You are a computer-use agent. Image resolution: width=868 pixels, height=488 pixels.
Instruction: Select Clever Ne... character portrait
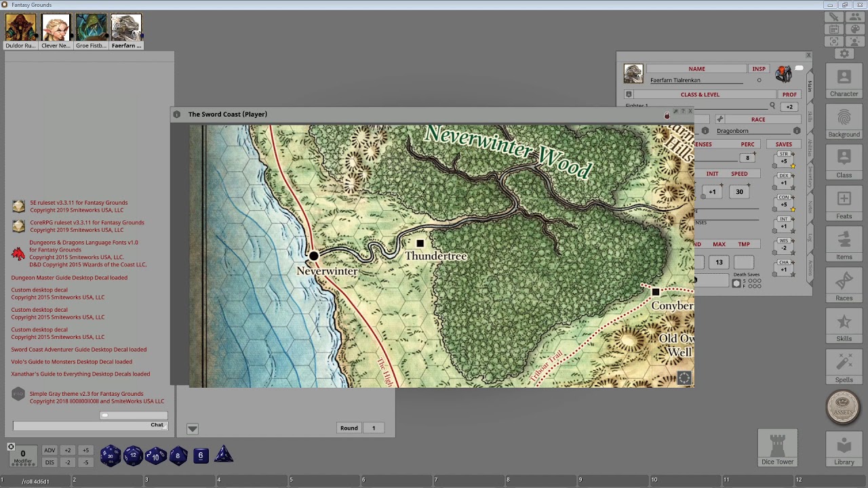coord(56,32)
